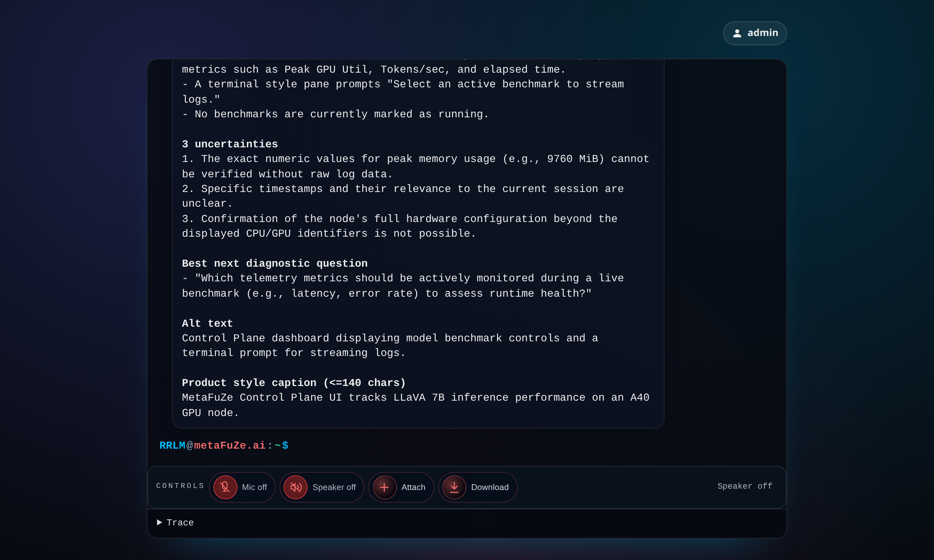The image size is (934, 560).
Task: Click the crossed-out microphone icon
Action: click(x=225, y=487)
